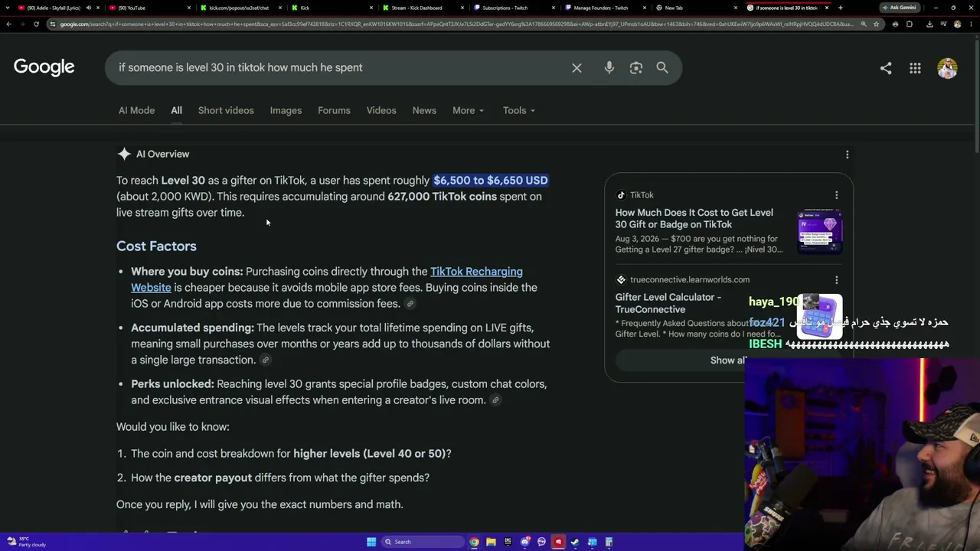
Task: Switch to Short videos results
Action: [x=226, y=110]
